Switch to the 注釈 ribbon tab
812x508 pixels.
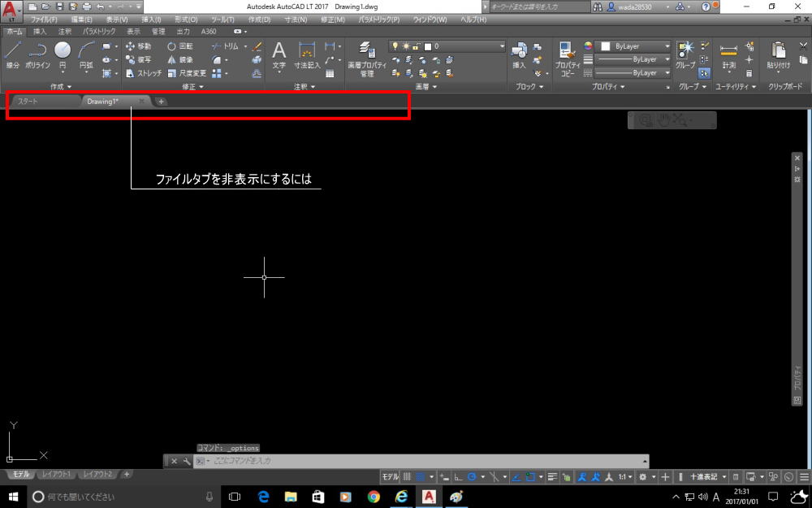[65, 32]
